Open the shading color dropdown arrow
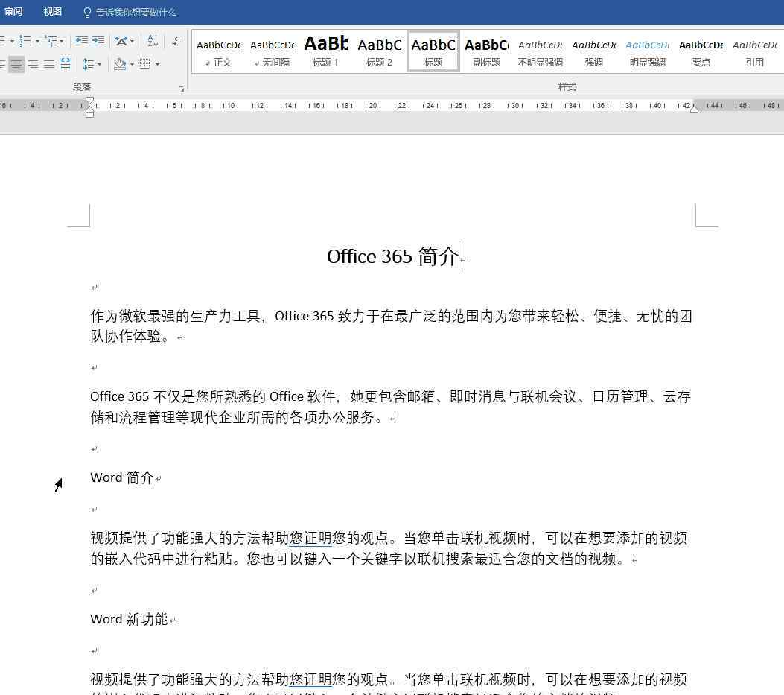The image size is (784, 695). click(x=132, y=65)
